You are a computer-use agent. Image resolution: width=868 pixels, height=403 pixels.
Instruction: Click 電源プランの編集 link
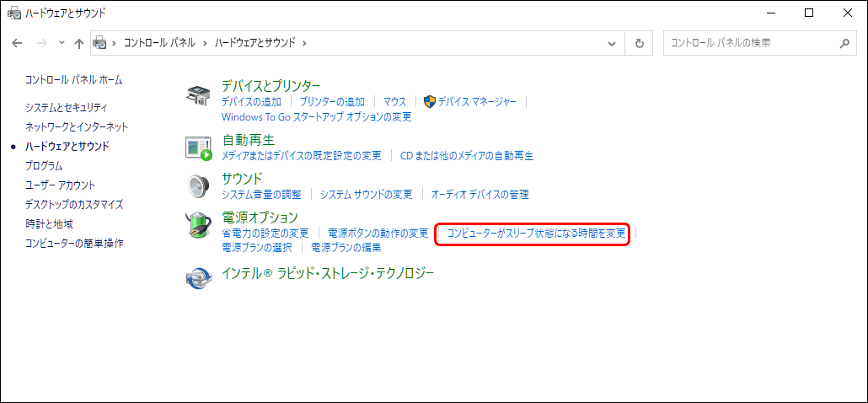pyautogui.click(x=346, y=247)
